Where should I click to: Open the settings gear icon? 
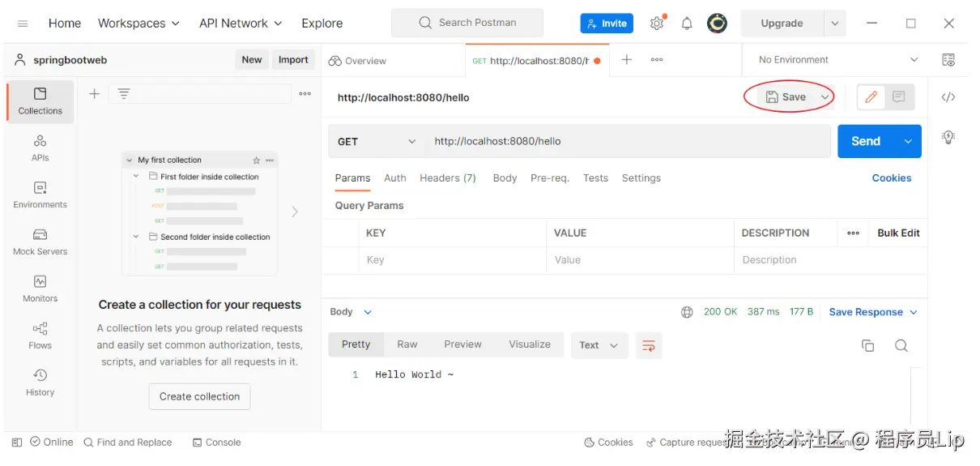657,24
